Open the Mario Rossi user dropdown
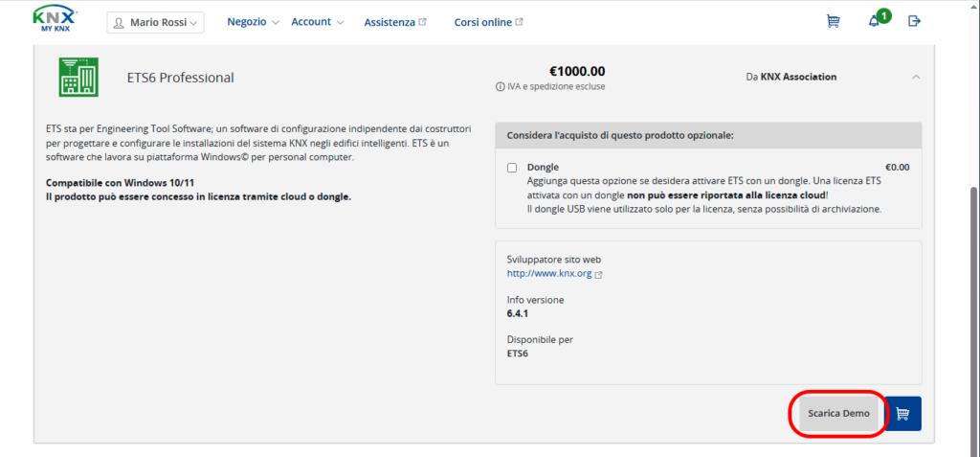Image resolution: width=980 pixels, height=457 pixels. 155,23
